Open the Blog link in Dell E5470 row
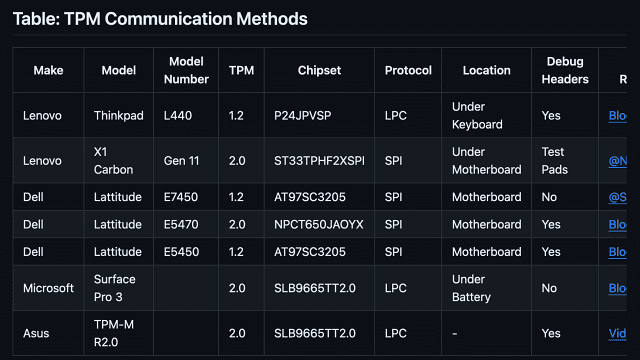This screenshot has width=640, height=360. [618, 224]
